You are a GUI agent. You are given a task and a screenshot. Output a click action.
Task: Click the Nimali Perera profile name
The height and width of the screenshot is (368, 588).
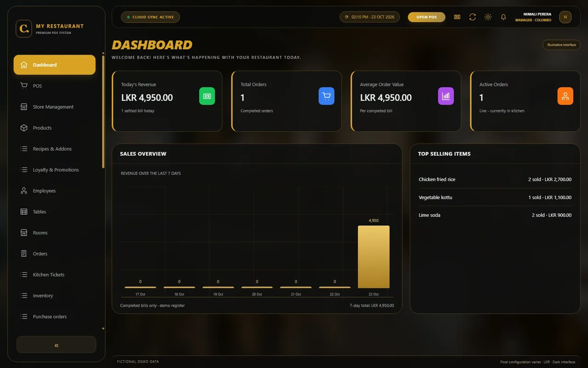tap(537, 14)
